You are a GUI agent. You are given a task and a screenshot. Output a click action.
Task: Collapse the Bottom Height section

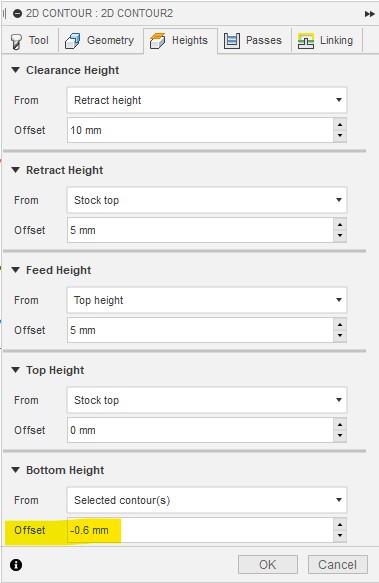(16, 470)
